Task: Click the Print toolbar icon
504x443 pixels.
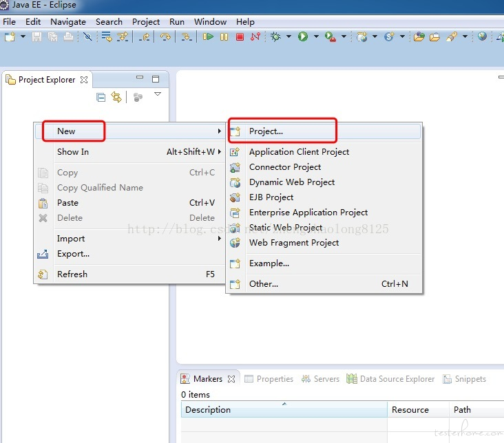Action: (68, 36)
